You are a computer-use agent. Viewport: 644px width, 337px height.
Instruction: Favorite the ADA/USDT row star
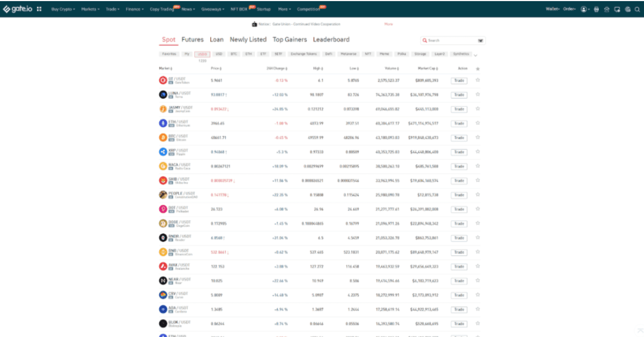click(x=478, y=309)
